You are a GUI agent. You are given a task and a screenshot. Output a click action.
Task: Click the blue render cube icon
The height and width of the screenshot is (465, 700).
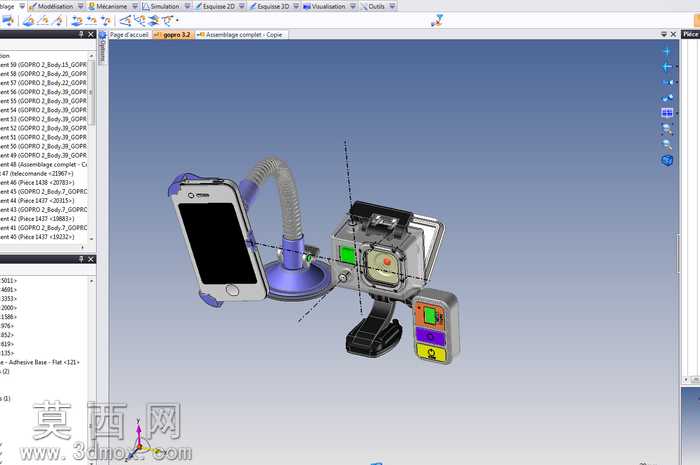click(667, 160)
